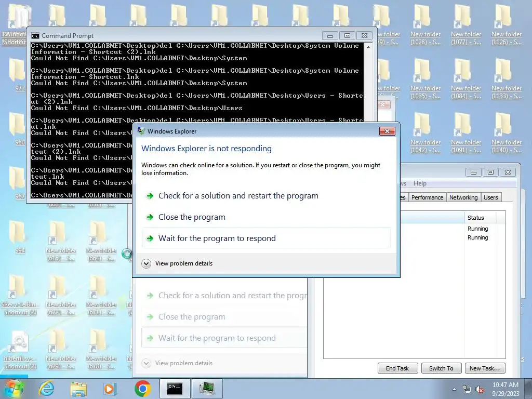Select $Recycle.Bin Shortcut (2) desktop icon
Viewport: 532px width, 399px height.
pyautogui.click(x=20, y=296)
